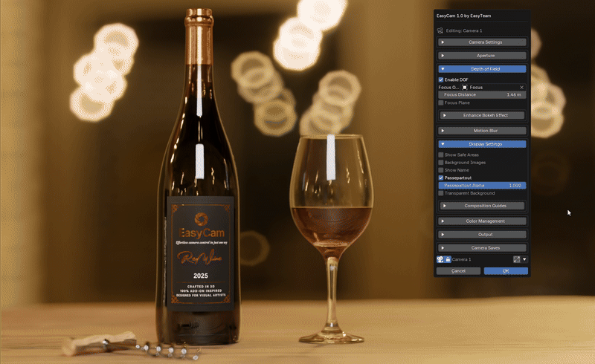Uncheck the Passepartout checkbox
The image size is (595, 364).
click(x=441, y=178)
